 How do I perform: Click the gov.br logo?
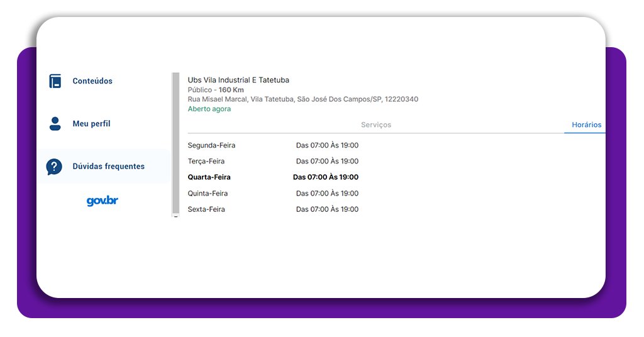tap(103, 201)
